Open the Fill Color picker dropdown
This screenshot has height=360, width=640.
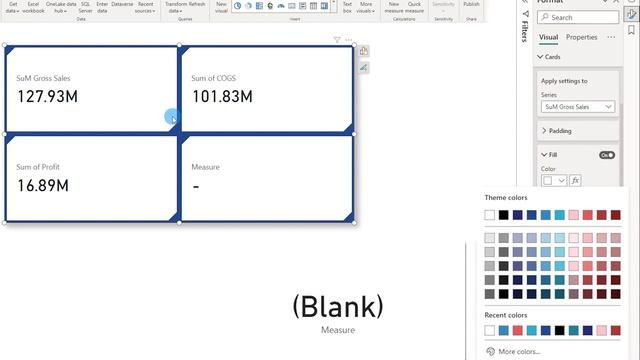tap(554, 180)
